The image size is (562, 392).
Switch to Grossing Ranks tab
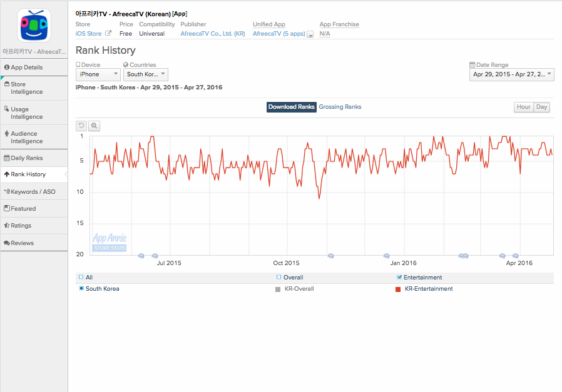click(x=340, y=107)
